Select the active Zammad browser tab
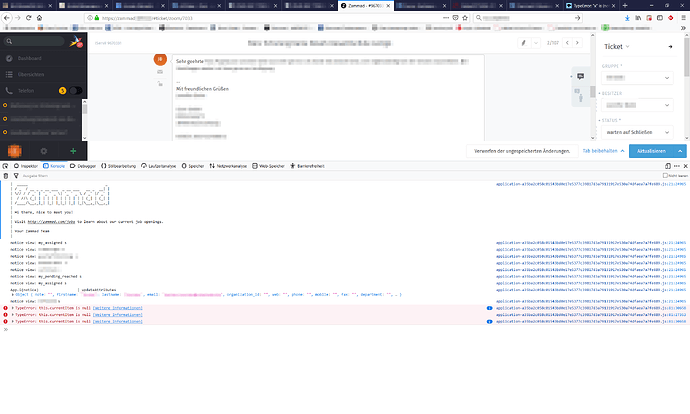 pos(366,6)
